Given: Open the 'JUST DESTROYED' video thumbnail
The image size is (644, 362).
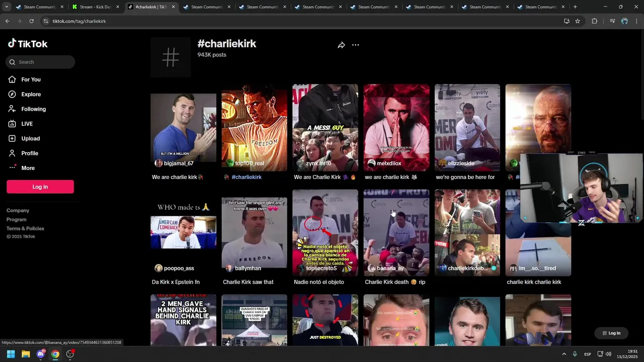Looking at the screenshot, I should pyautogui.click(x=325, y=320).
